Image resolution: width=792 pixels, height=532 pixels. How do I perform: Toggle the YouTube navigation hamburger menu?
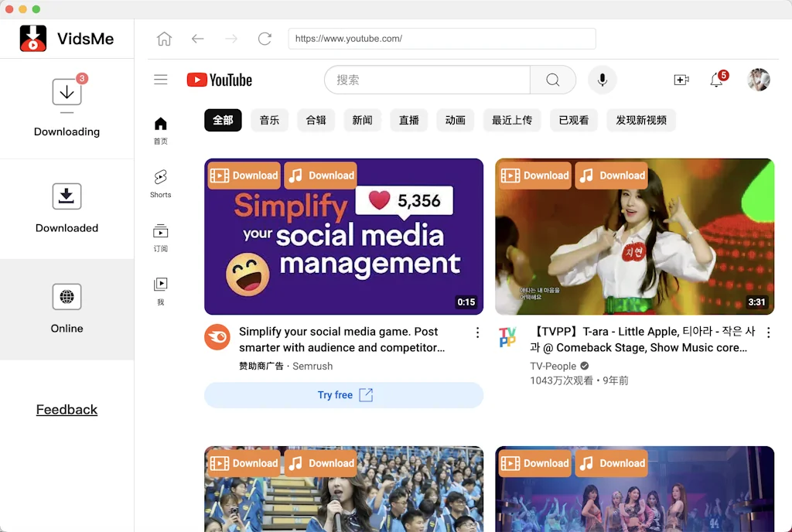point(160,80)
